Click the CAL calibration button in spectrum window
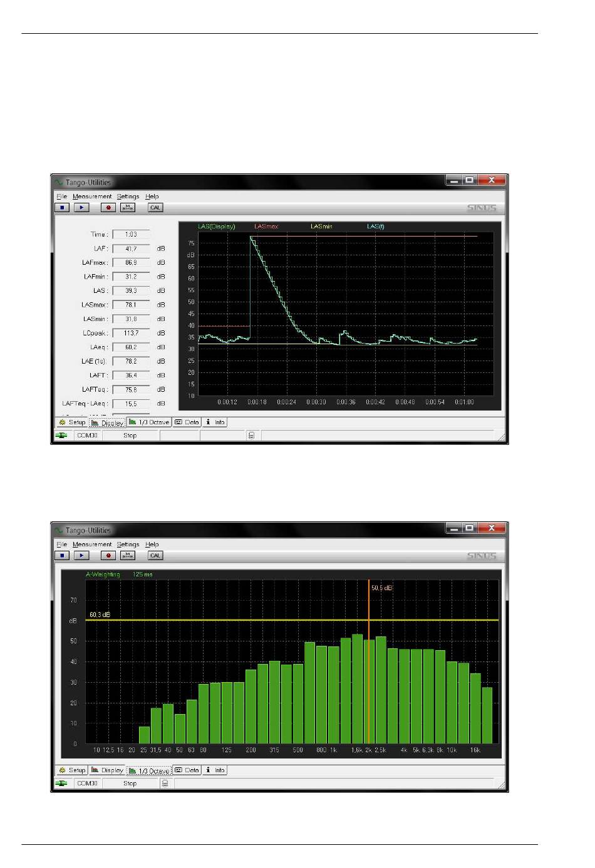 pos(155,556)
